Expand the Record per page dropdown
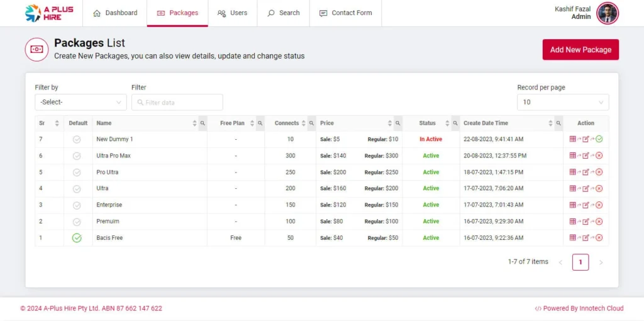 tap(563, 102)
